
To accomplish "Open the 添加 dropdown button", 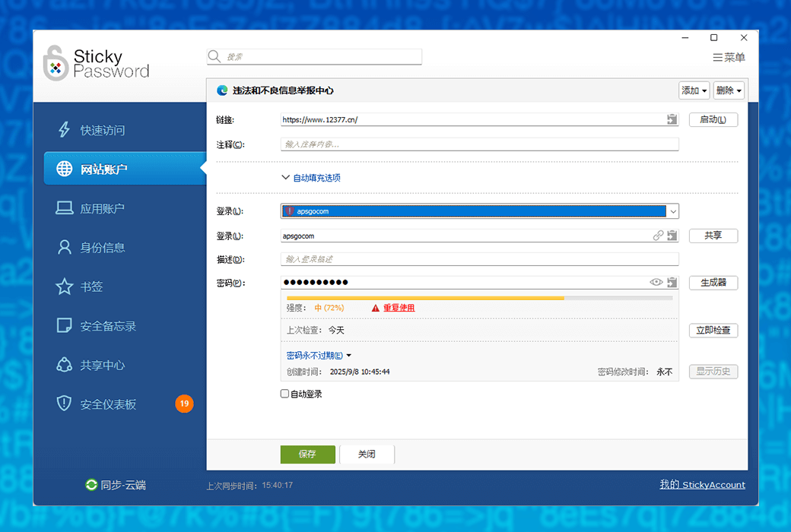I will click(694, 90).
